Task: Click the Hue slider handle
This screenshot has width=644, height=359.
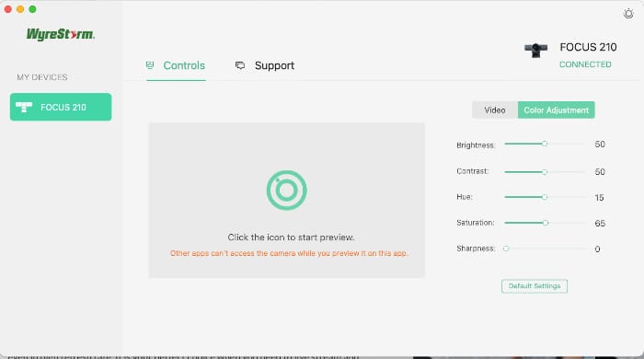Action: click(545, 197)
